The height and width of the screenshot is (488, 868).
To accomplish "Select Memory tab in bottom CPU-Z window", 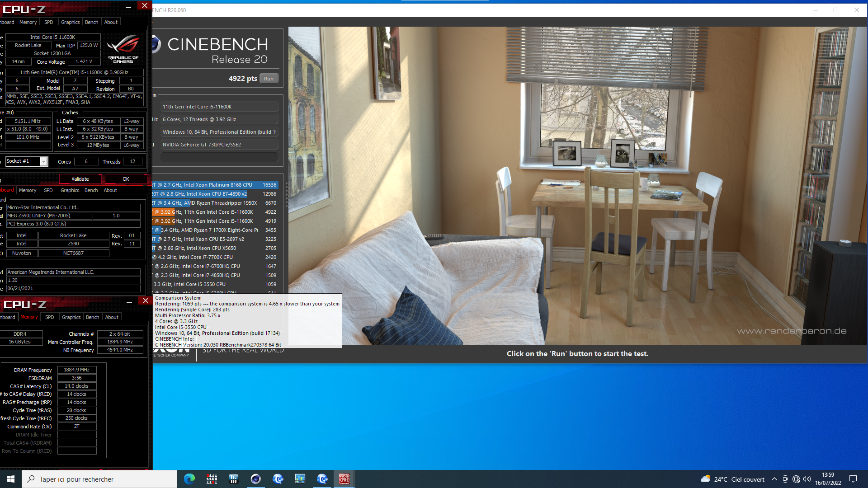I will click(29, 317).
